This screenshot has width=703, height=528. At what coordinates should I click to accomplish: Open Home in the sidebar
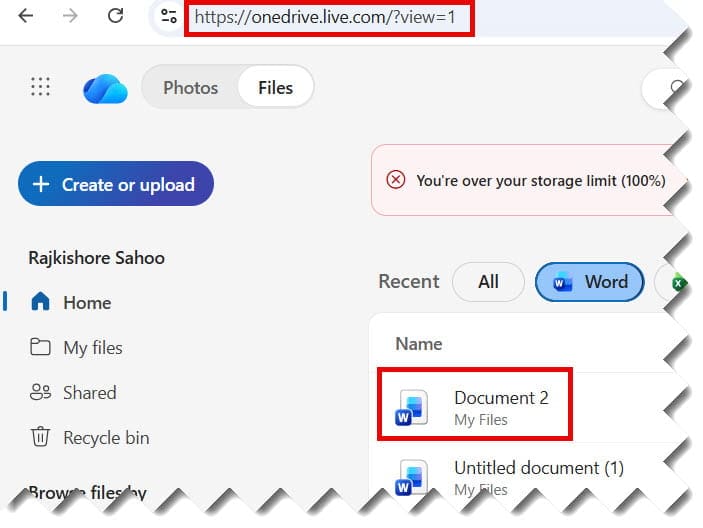pyautogui.click(x=87, y=303)
